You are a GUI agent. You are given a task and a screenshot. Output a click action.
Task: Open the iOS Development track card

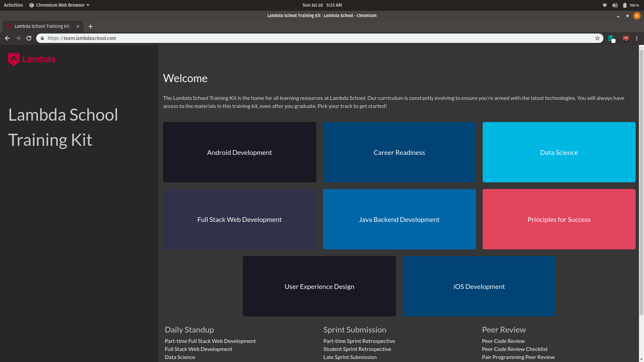click(479, 286)
